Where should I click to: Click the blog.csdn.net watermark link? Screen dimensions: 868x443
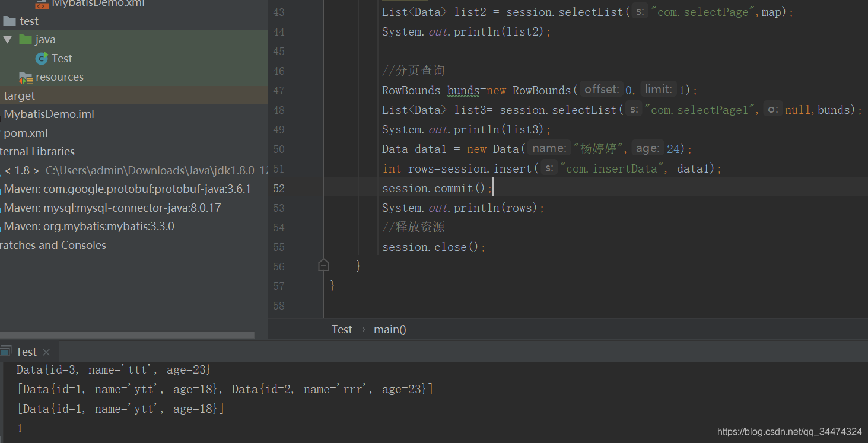pos(789,432)
